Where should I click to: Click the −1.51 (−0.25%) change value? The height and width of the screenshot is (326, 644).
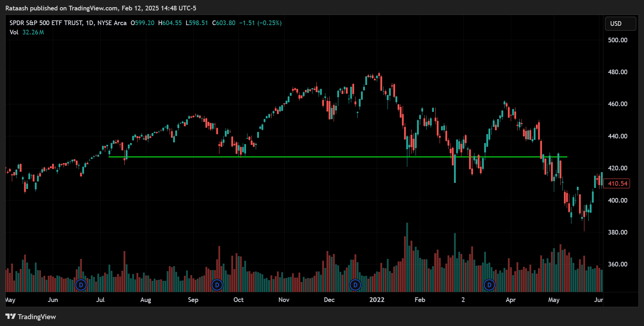click(x=260, y=23)
